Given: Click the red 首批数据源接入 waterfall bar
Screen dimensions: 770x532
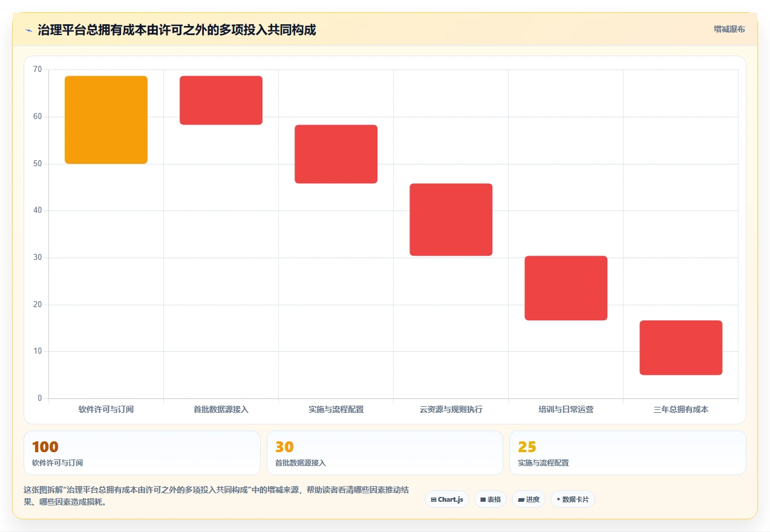Looking at the screenshot, I should (x=221, y=100).
